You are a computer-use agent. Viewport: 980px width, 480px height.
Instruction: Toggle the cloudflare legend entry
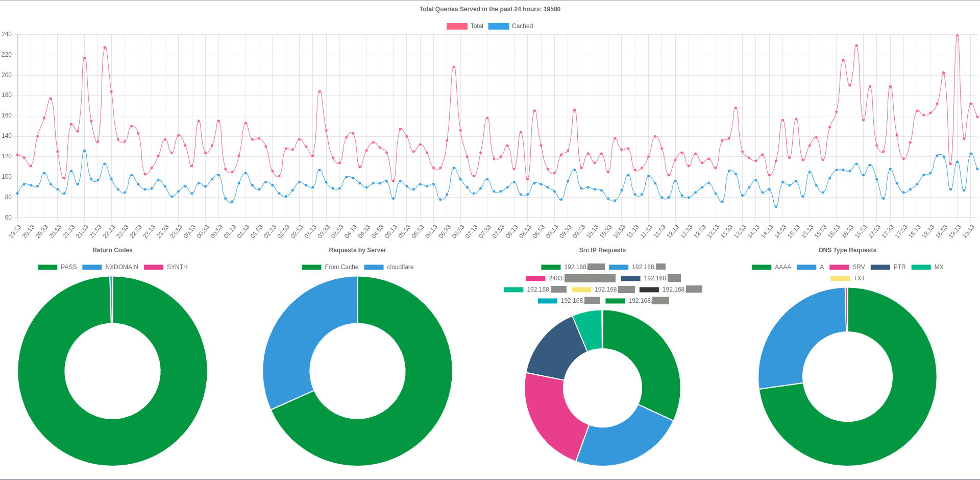coord(389,267)
